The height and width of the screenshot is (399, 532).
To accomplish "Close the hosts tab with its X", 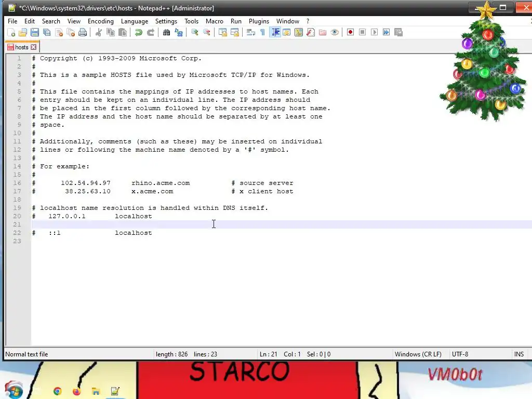I will 34,47.
